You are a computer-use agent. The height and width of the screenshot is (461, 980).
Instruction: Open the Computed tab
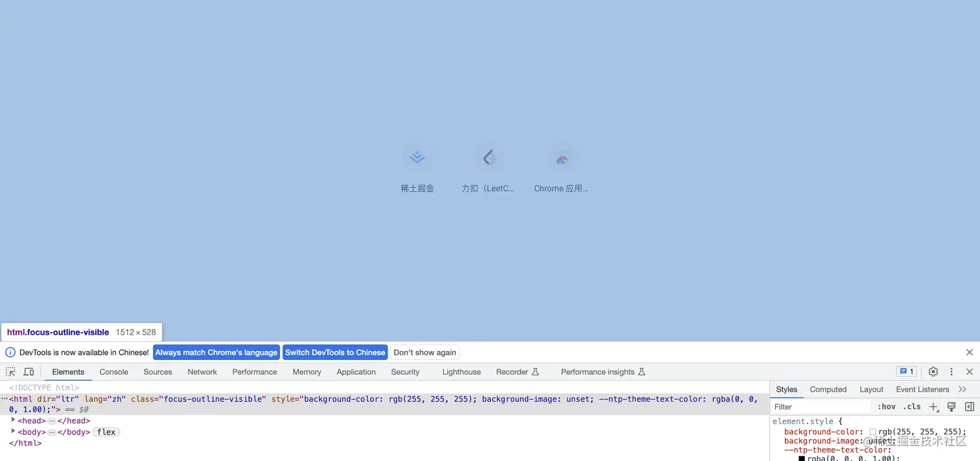pyautogui.click(x=828, y=389)
